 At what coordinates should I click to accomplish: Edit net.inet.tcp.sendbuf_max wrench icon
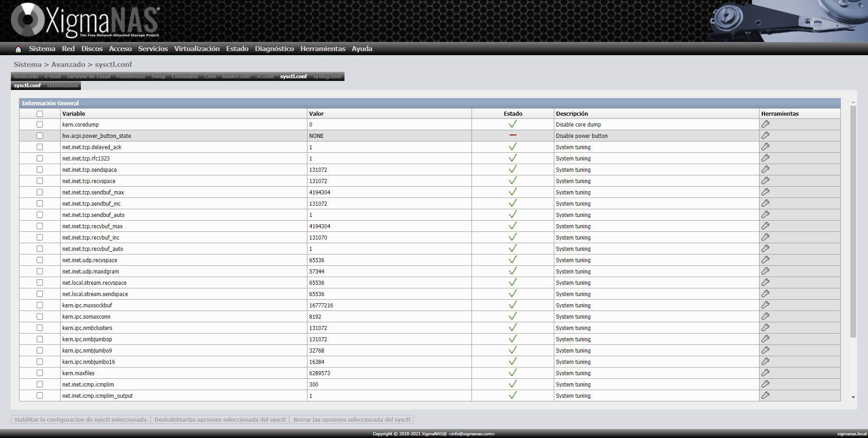point(765,192)
